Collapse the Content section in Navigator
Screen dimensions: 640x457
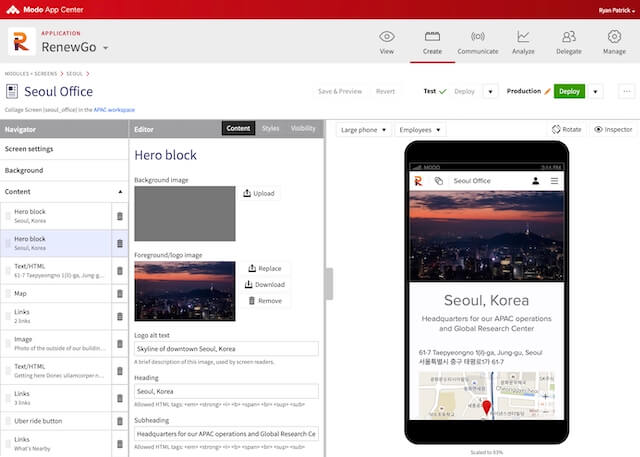click(x=119, y=191)
